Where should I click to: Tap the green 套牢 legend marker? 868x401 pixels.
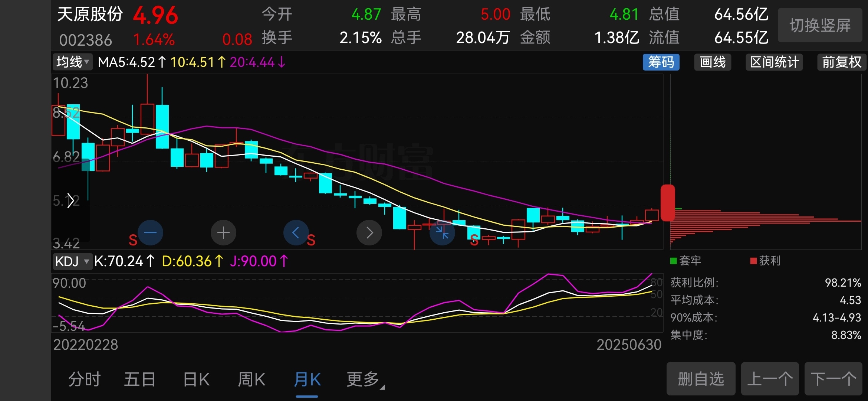point(674,261)
